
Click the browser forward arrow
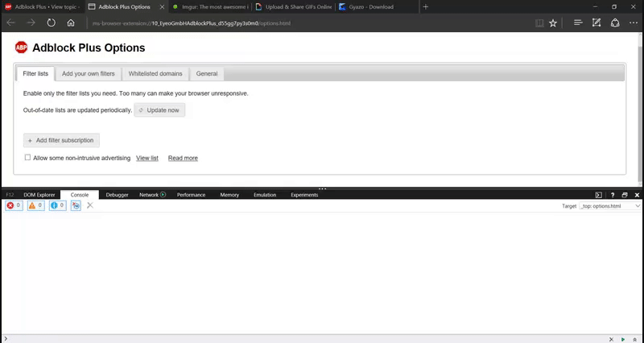(x=31, y=23)
